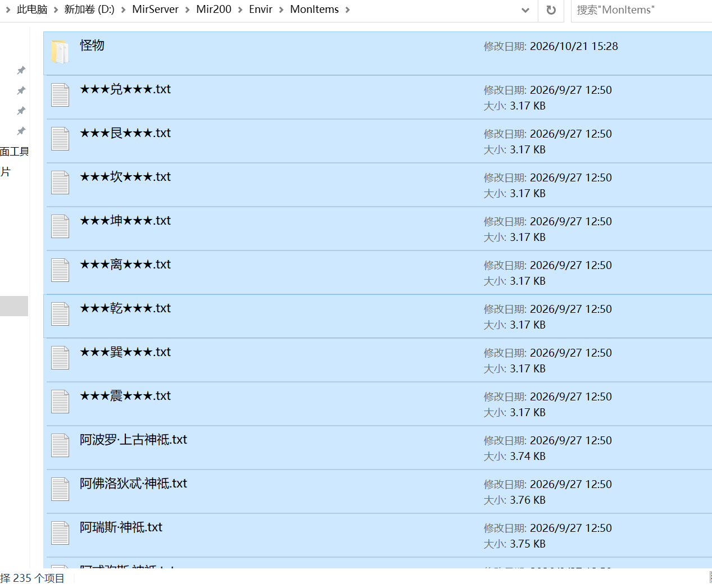
Task: Select file icon of ★★★坤★★★.txt
Action: [60, 227]
